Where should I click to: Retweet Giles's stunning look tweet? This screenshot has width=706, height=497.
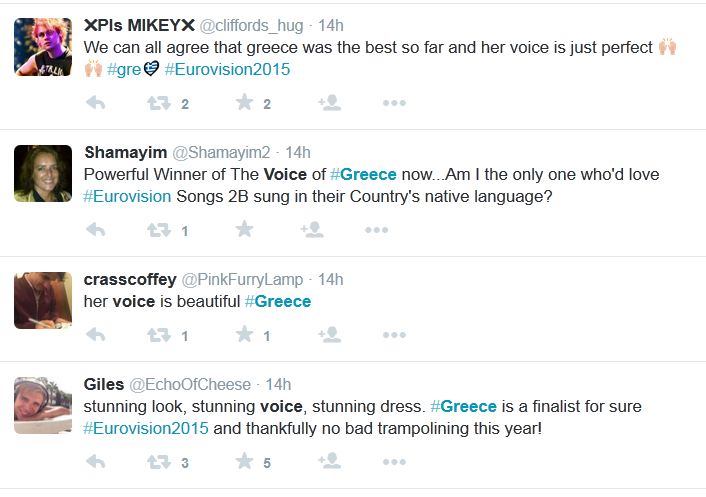(159, 462)
